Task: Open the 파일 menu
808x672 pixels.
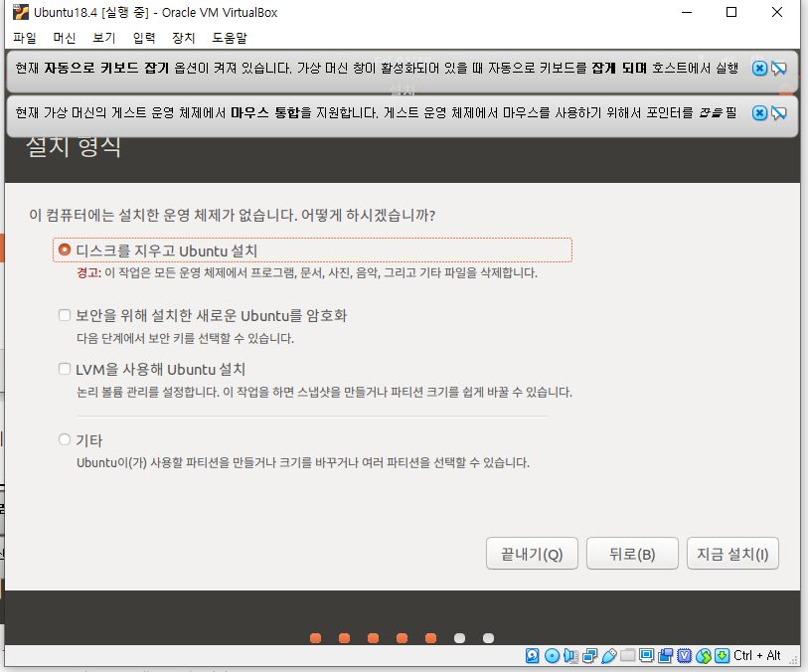Action: coord(24,38)
